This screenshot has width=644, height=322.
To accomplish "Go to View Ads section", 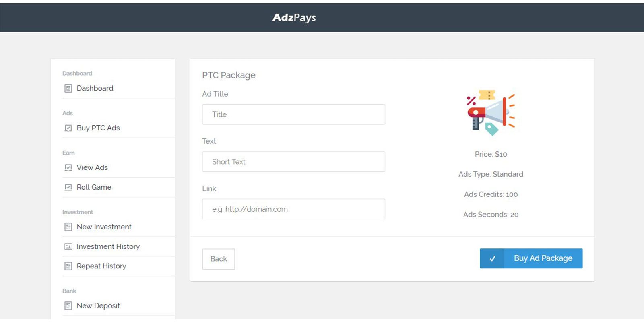I will pyautogui.click(x=92, y=167).
